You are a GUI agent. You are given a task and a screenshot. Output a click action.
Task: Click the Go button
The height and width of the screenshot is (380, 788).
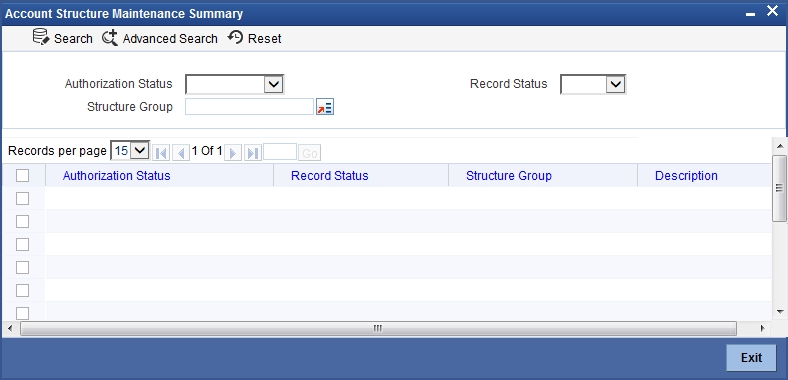[x=310, y=153]
